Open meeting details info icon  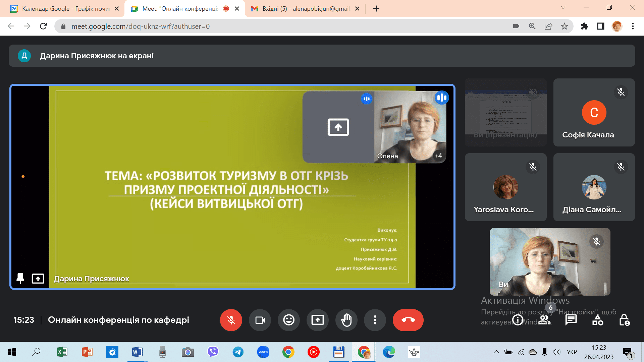coord(518,320)
